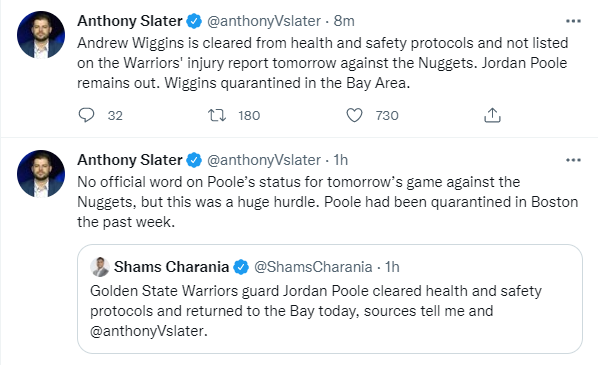Open Anthony Slater's avatar on first tweet
This screenshot has height=365, width=598.
pyautogui.click(x=41, y=35)
